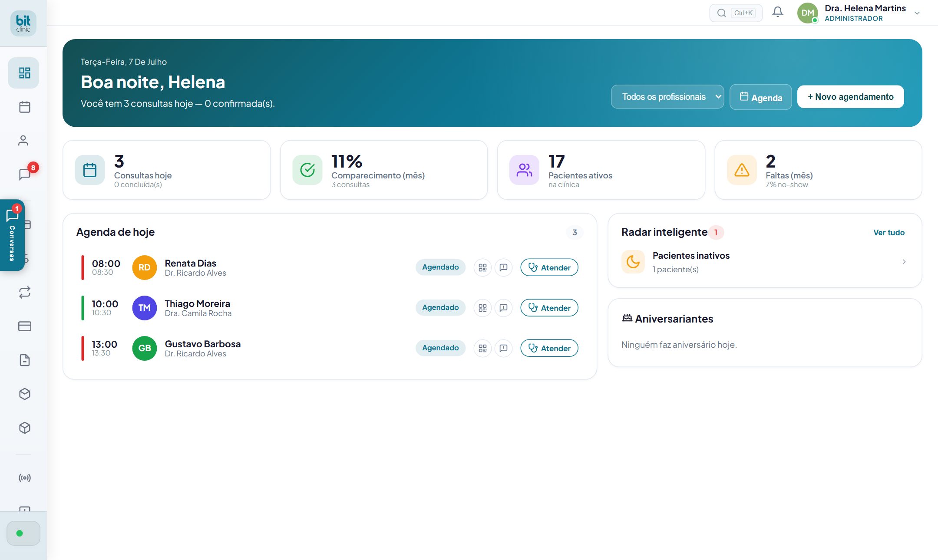938x560 pixels.
Task: Click Agendado status for Renata Dias
Action: point(440,267)
